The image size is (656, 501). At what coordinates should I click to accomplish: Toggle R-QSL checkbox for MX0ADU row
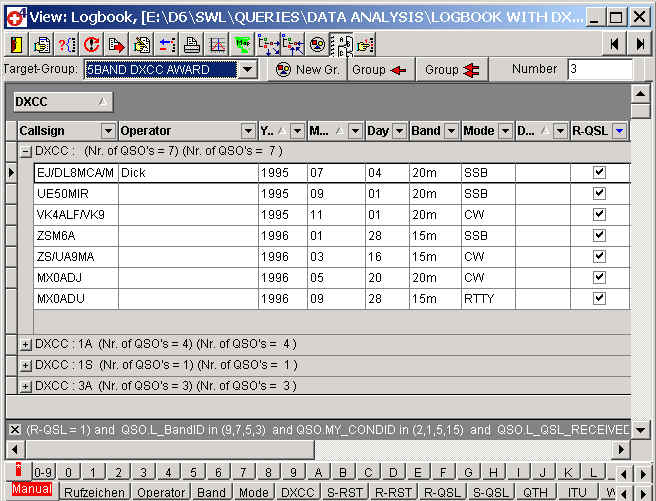point(599,298)
